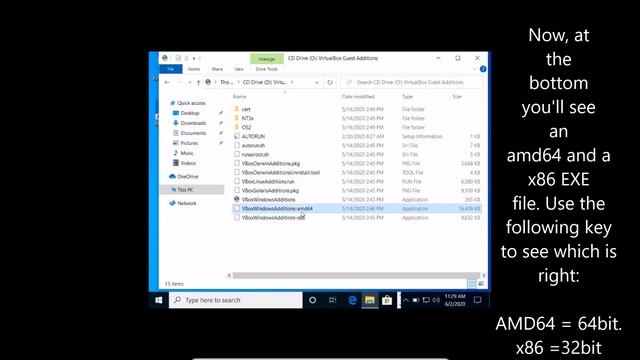Expand the address bar history dropdown
The height and width of the screenshot is (360, 640).
[x=317, y=82]
